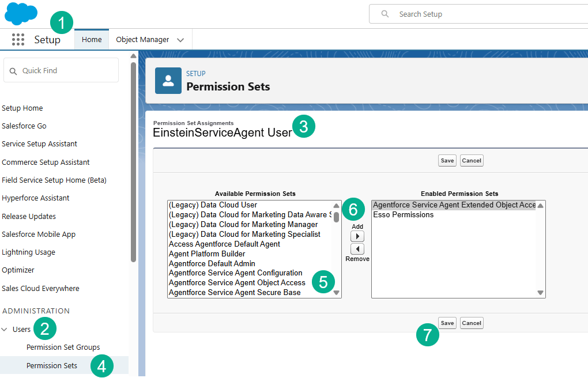Click the Permission Sets header user icon
The height and width of the screenshot is (378, 588).
pos(168,81)
